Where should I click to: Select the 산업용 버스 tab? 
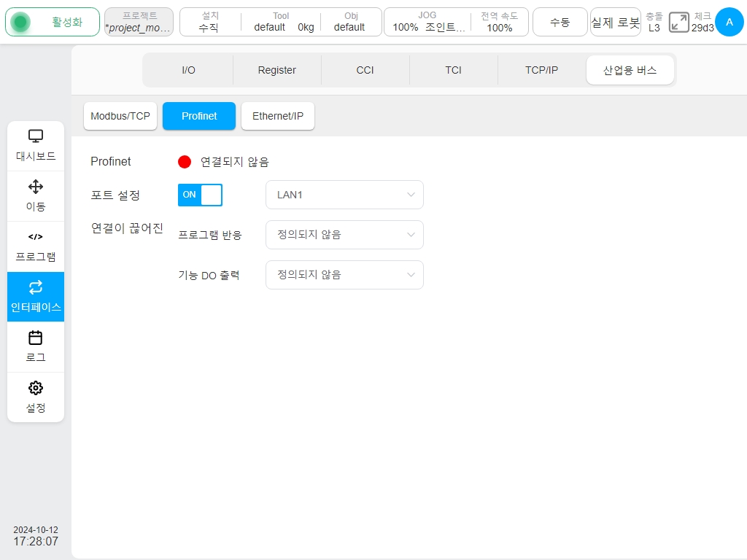pos(630,70)
